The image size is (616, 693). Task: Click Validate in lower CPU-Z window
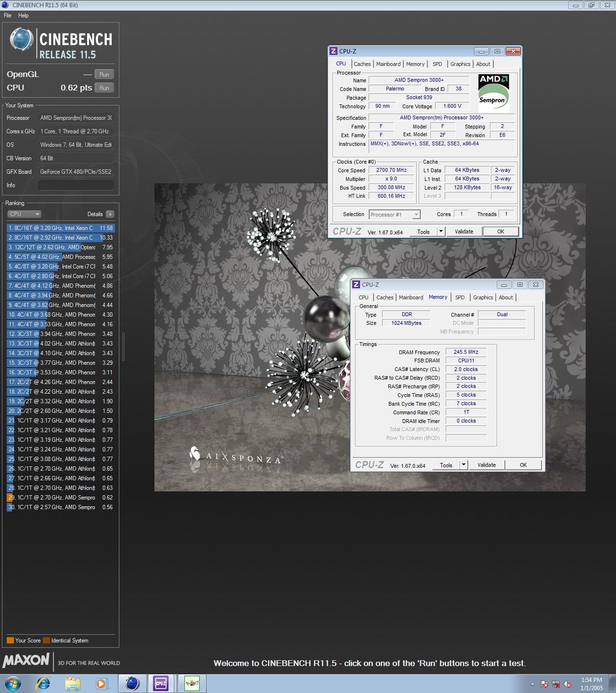(487, 465)
